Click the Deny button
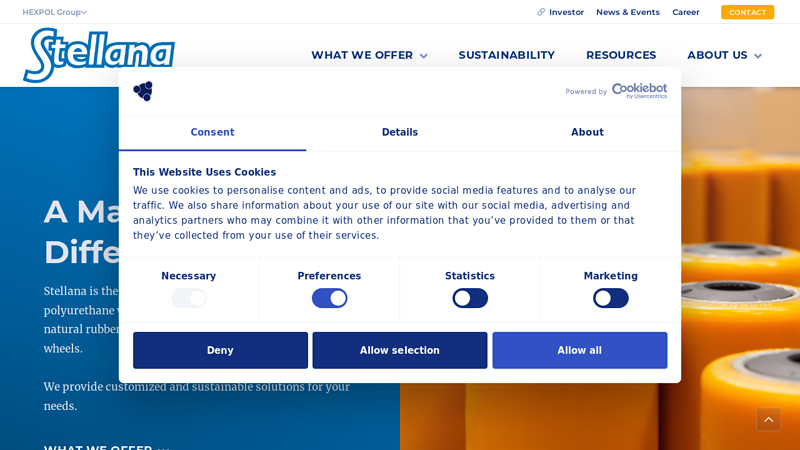800x450 pixels. (x=220, y=351)
